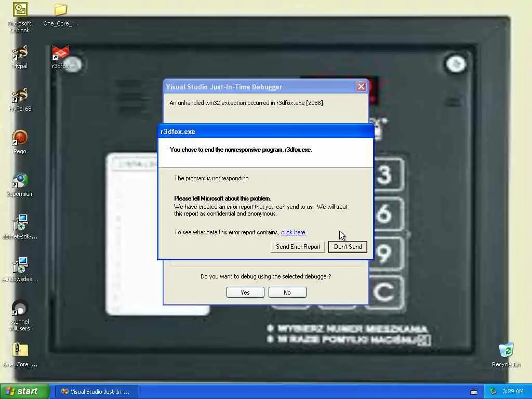532x399 pixels.
Task: Activate the Visual Studio Just-In taskbar button
Action: click(96, 392)
